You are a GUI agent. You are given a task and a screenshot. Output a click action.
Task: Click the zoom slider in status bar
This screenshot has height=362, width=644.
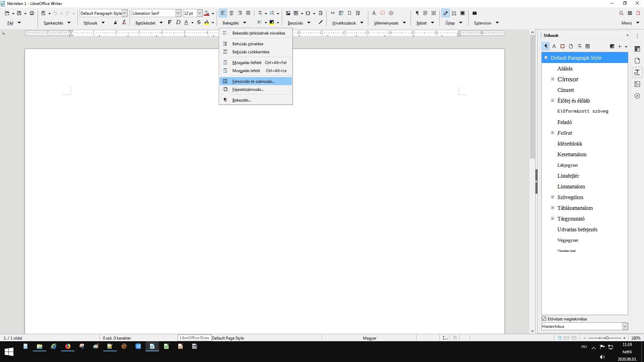(x=606, y=338)
